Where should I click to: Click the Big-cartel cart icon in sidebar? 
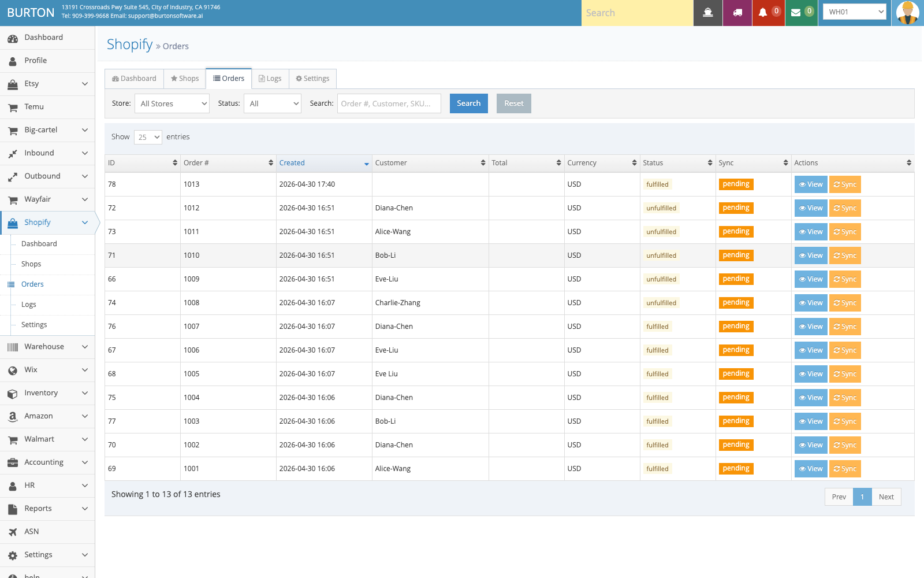pyautogui.click(x=13, y=131)
